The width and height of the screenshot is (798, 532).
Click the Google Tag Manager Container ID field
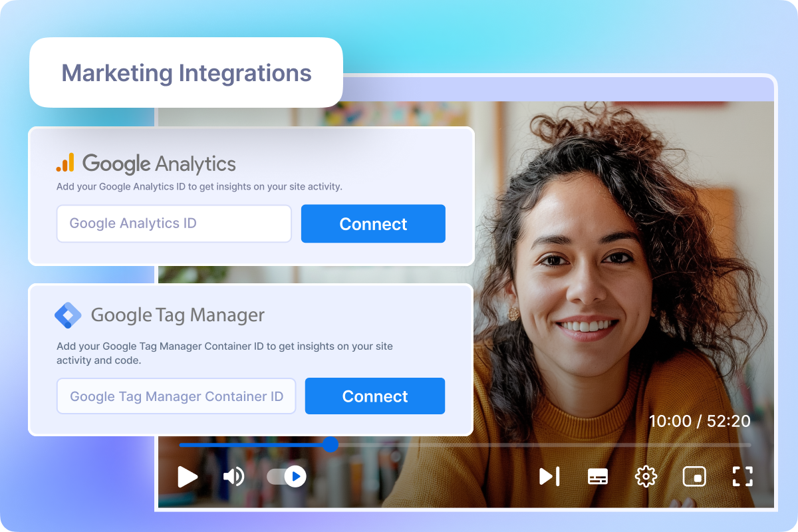(x=176, y=396)
